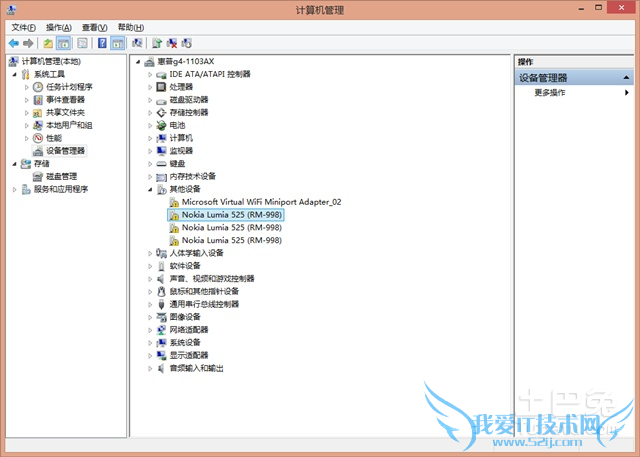Click the Update driver software icon
This screenshot has width=640, height=457.
[x=157, y=43]
